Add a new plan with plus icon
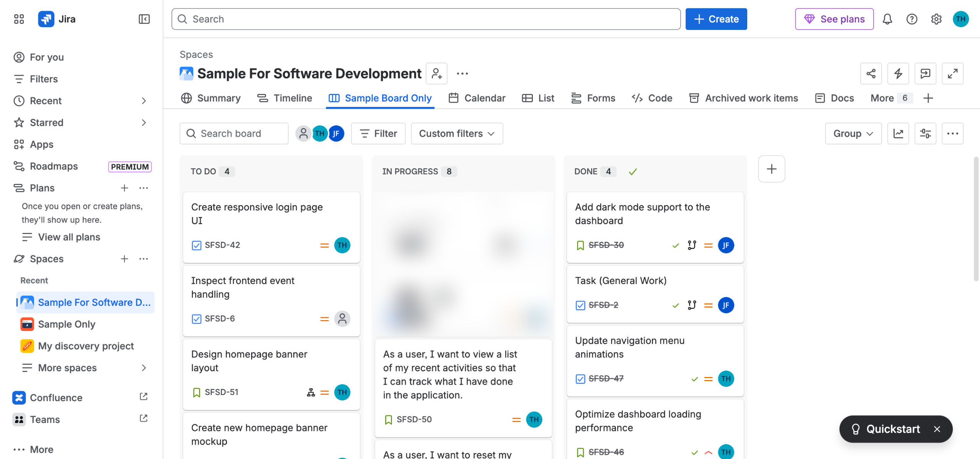The height and width of the screenshot is (459, 980). [124, 188]
